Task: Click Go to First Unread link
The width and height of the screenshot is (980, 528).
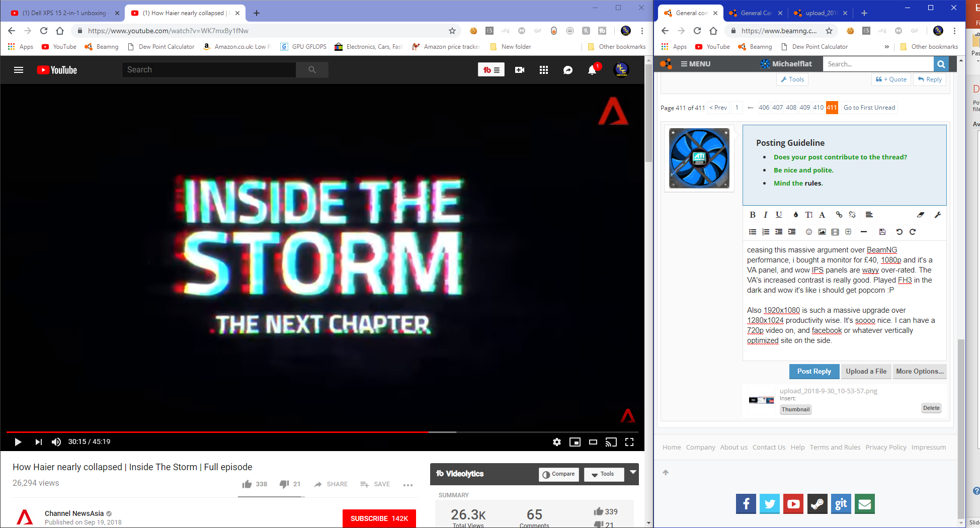Action: click(x=869, y=108)
